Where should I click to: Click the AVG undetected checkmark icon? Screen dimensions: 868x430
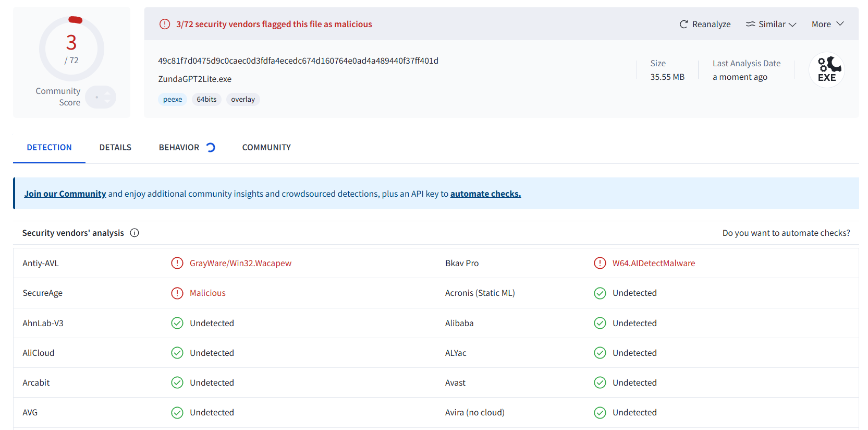[x=177, y=413]
